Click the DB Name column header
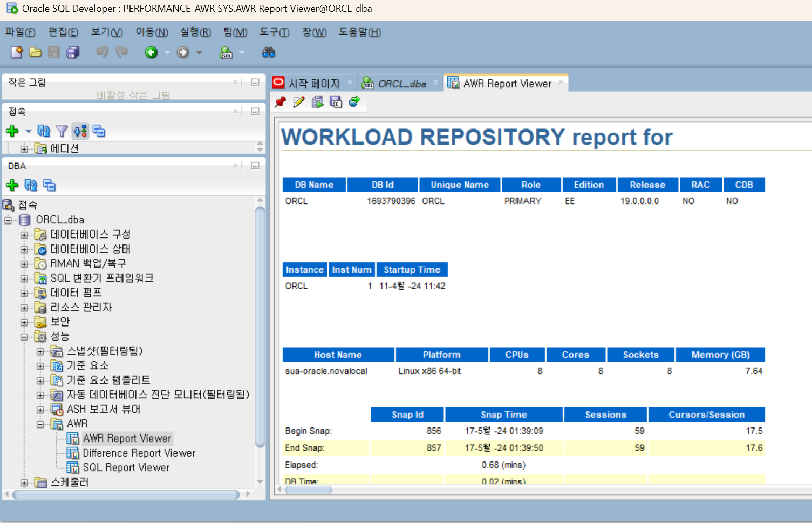 314,185
